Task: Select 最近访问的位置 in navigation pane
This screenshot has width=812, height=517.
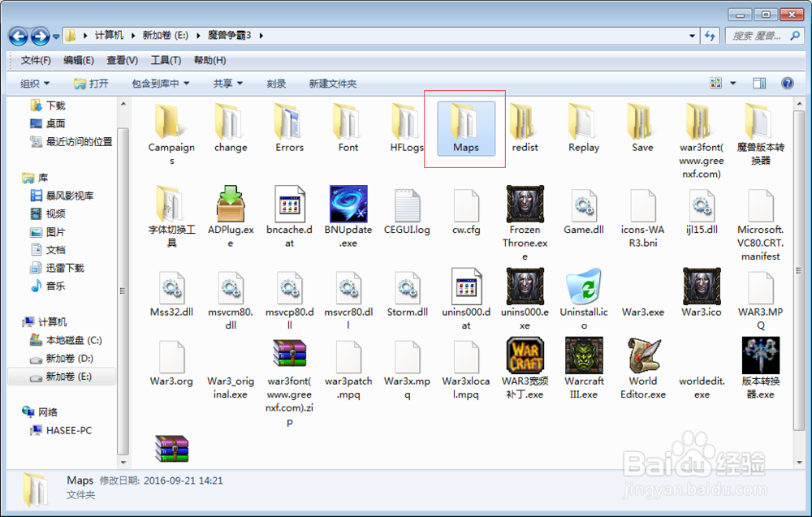Action: coord(71,142)
